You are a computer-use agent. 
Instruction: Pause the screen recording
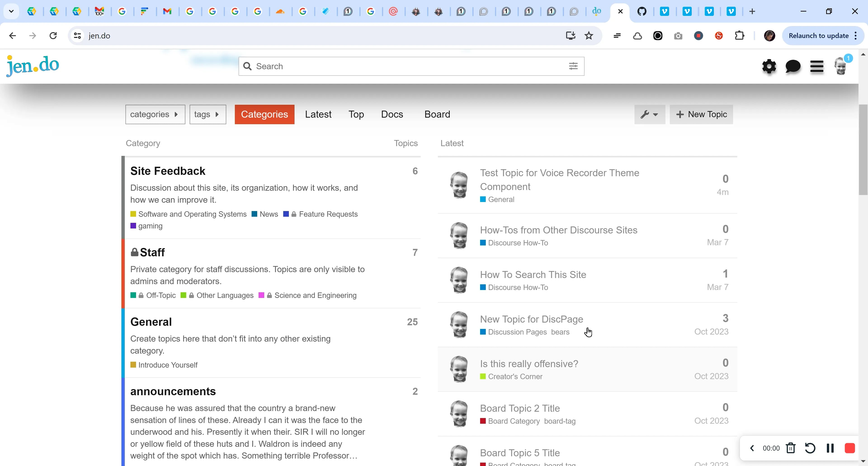coord(830,448)
